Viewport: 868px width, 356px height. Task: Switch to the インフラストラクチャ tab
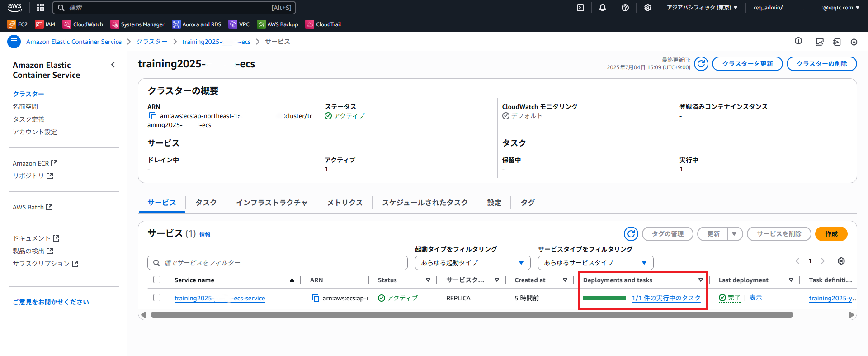(x=272, y=203)
